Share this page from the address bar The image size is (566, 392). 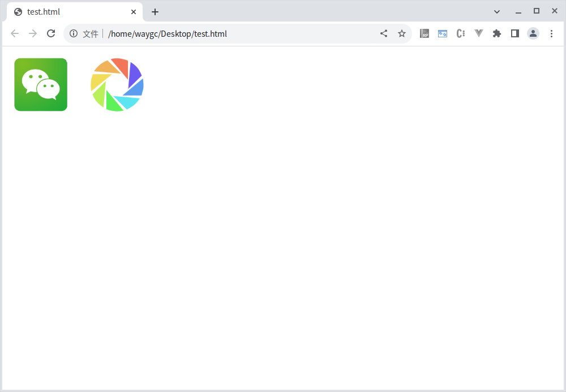384,33
